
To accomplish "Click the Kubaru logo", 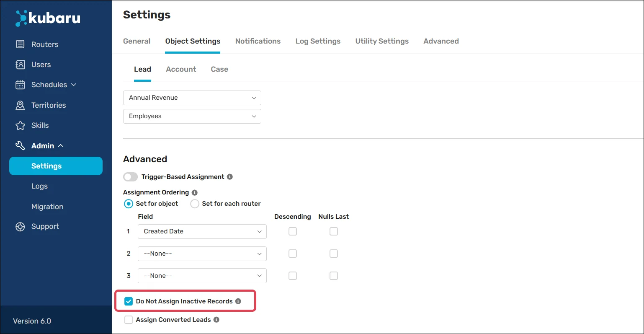I will [x=48, y=18].
